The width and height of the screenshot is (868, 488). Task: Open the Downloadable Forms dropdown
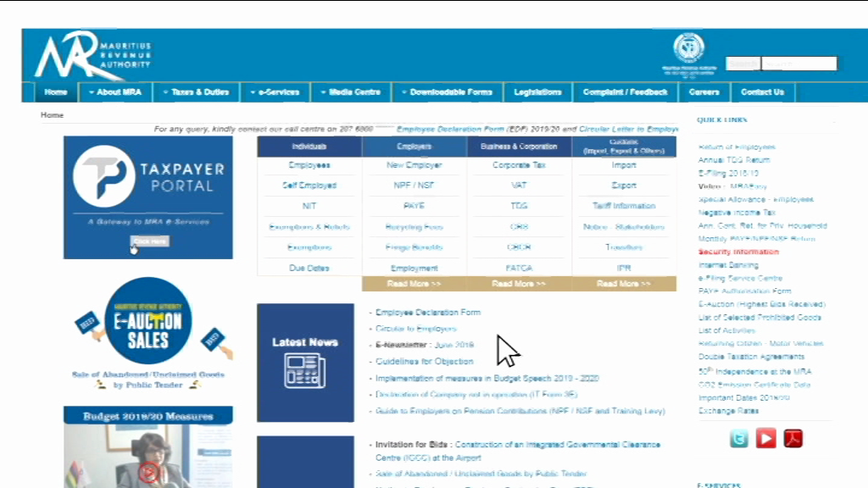[x=446, y=92]
